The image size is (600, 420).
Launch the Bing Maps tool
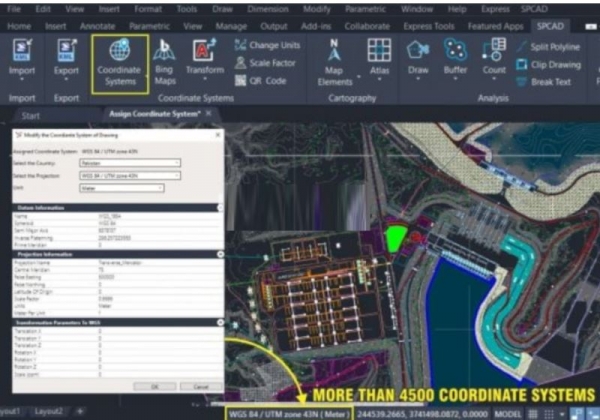pyautogui.click(x=164, y=62)
